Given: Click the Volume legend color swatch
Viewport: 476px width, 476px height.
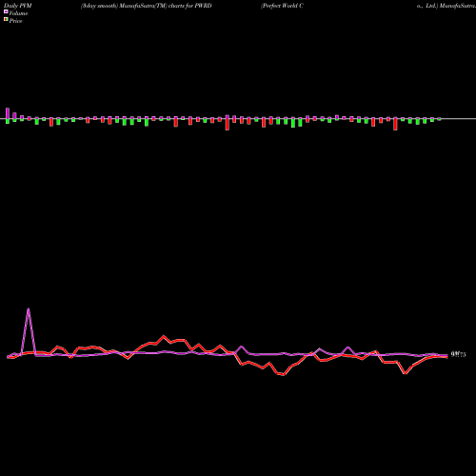Looking at the screenshot, I should click(6, 11).
